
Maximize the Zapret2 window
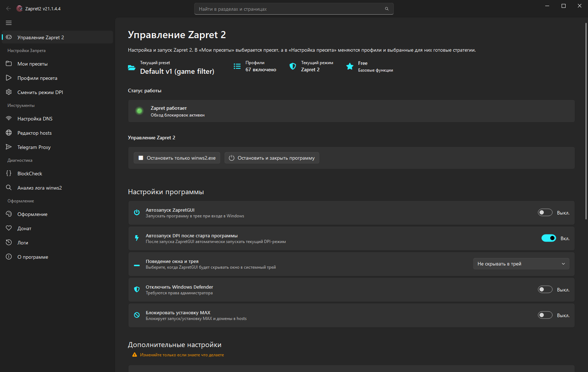point(563,6)
